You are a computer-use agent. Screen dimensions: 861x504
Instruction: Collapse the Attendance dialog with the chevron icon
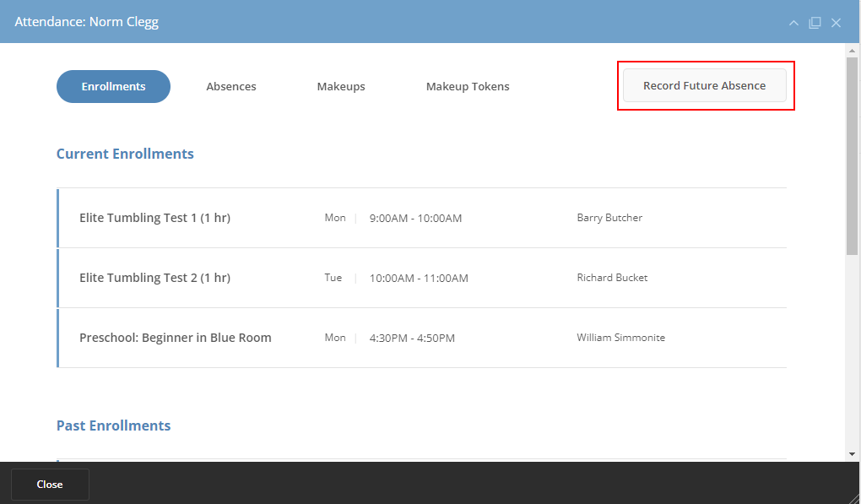[793, 23]
